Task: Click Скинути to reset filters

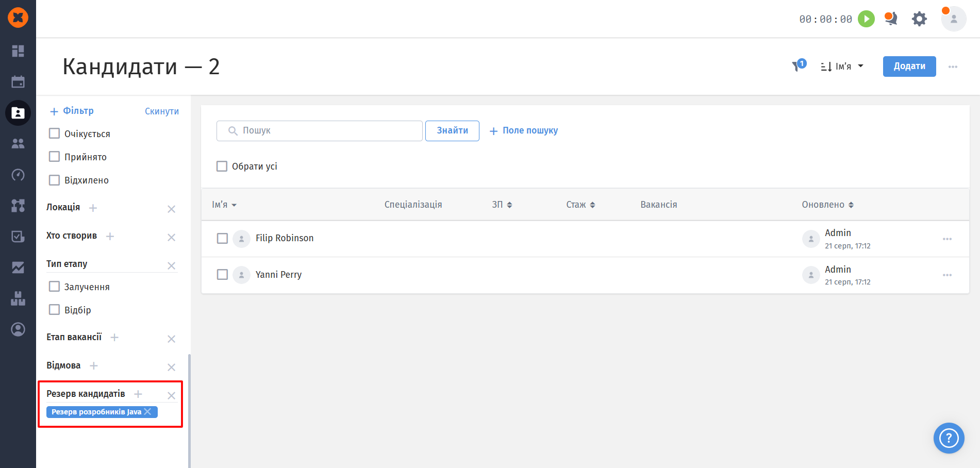Action: point(162,111)
